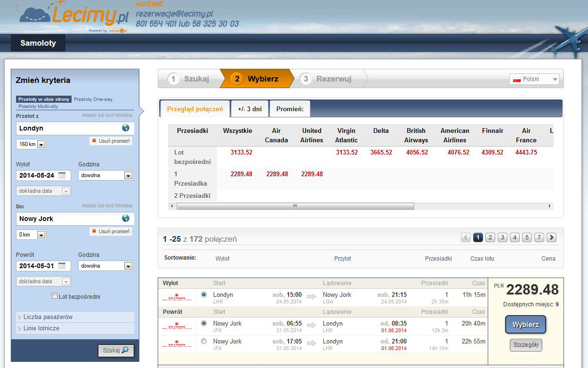Open the 0 km radius dropdown
The image size is (588, 368).
pyautogui.click(x=31, y=235)
